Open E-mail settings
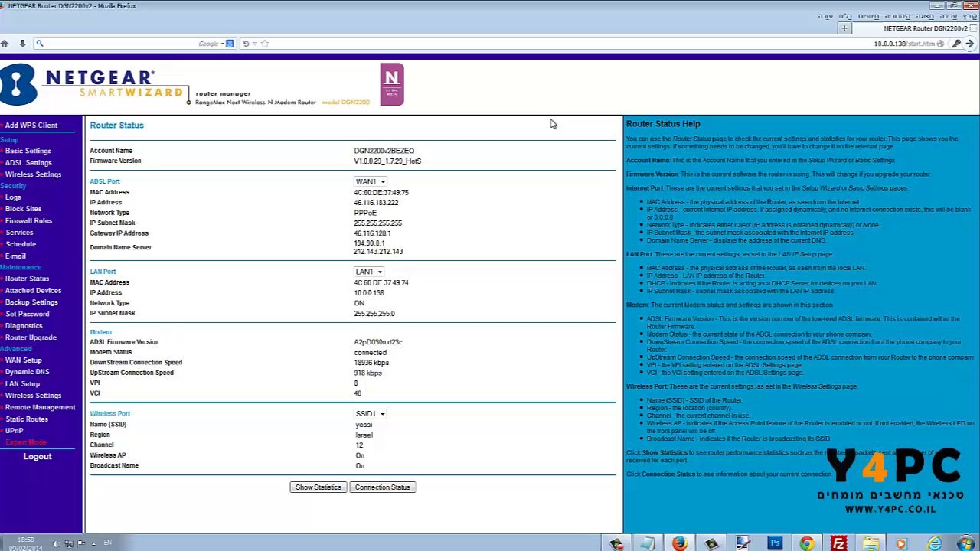This screenshot has width=980, height=551. click(15, 256)
